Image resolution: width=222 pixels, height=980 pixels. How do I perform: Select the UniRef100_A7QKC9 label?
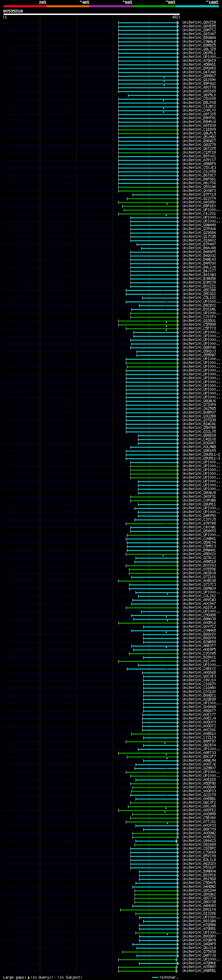(199, 61)
